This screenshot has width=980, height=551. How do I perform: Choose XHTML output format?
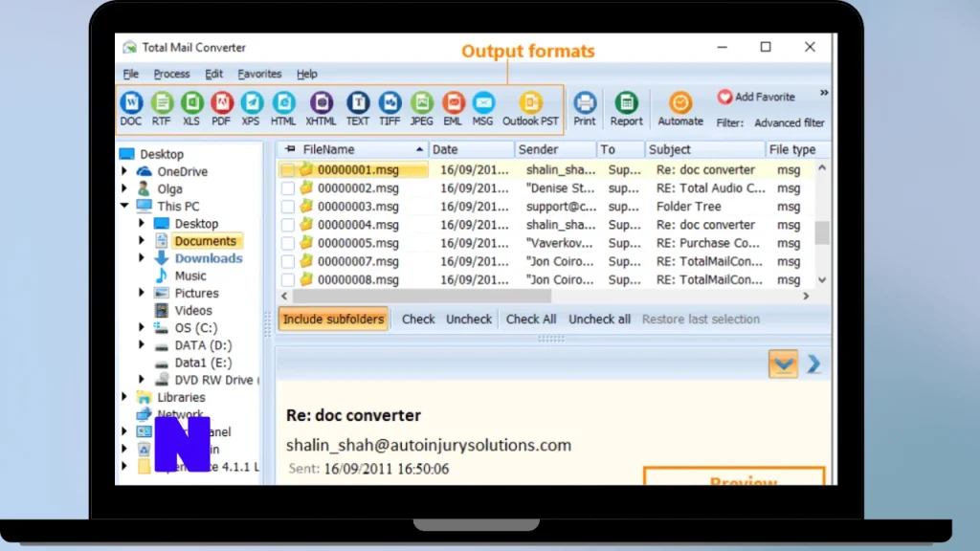pyautogui.click(x=322, y=109)
